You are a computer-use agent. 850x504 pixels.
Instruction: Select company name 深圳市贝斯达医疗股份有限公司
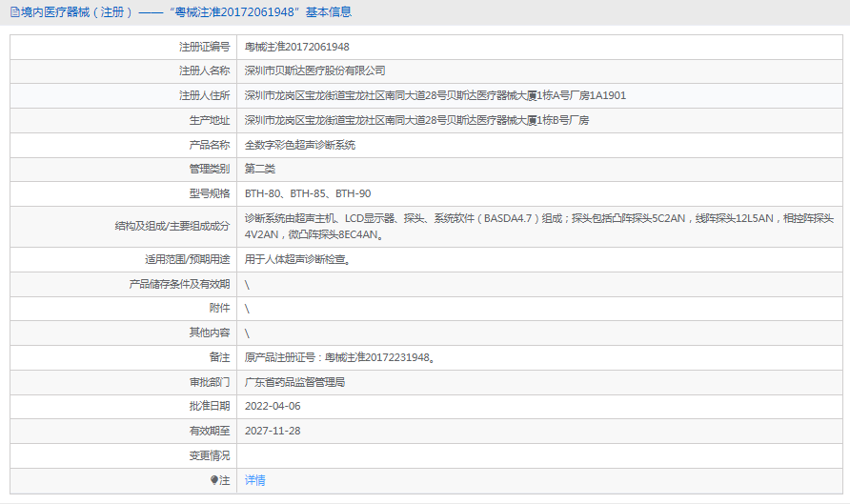pyautogui.click(x=315, y=71)
